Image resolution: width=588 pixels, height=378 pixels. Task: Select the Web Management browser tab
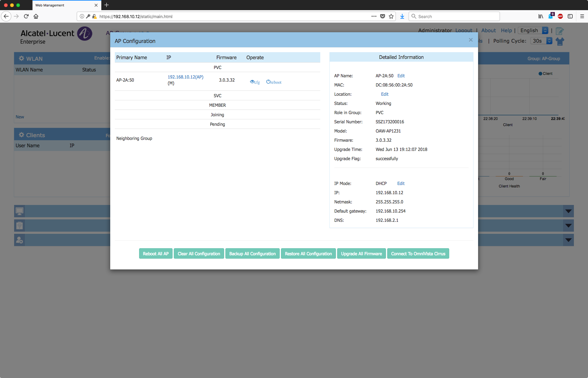(61, 5)
